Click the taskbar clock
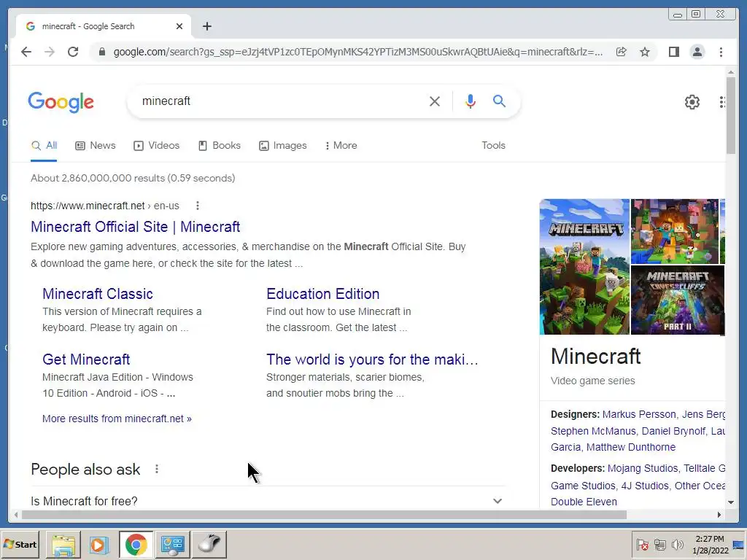Image resolution: width=747 pixels, height=560 pixels. click(711, 545)
